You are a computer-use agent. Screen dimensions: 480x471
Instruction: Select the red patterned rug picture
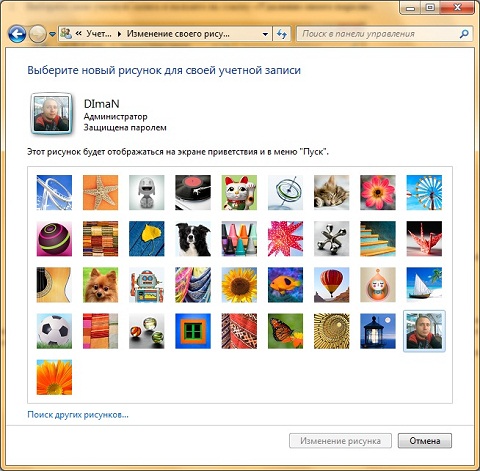tap(239, 331)
